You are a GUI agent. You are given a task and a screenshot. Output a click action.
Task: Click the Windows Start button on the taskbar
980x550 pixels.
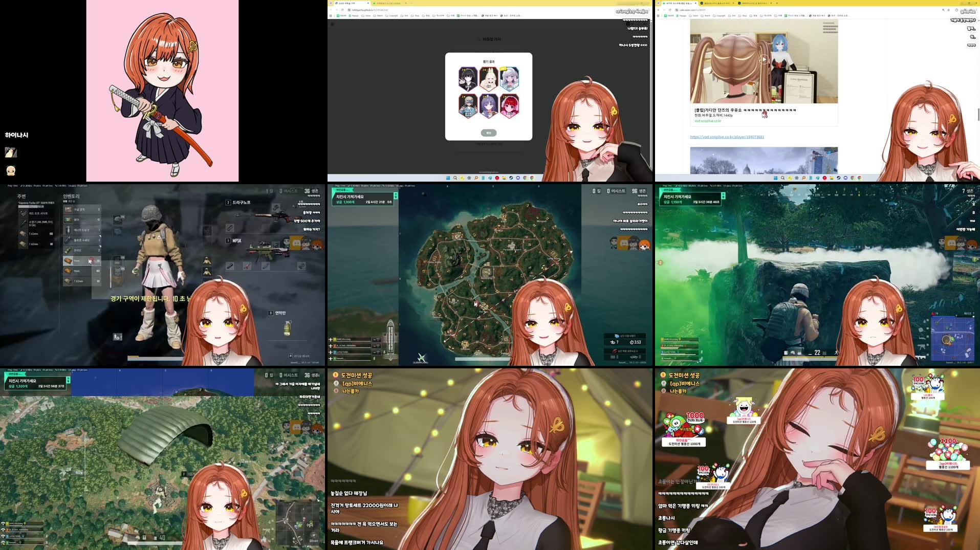(x=448, y=179)
